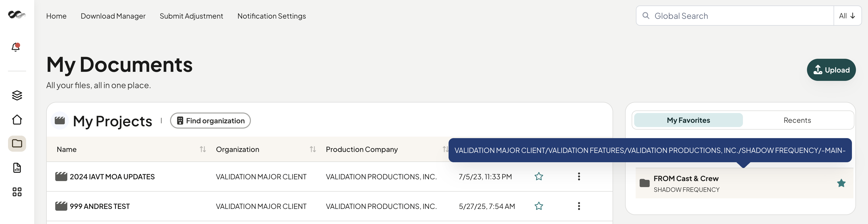Sort projects by Name column
The width and height of the screenshot is (868, 224).
click(202, 149)
